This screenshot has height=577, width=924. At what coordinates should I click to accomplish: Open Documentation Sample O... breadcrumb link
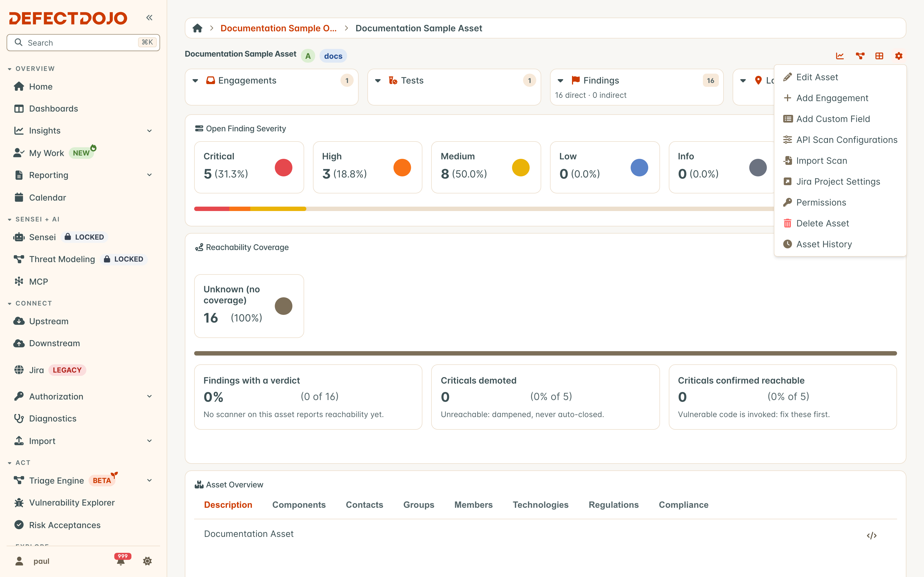coord(278,28)
